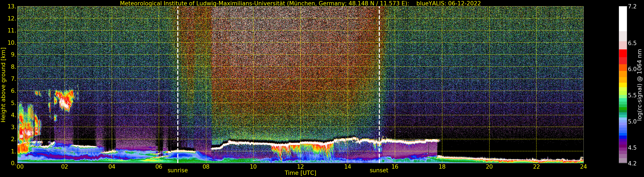Click the x-axis tick label '16'
This screenshot has width=644, height=177.
click(395, 167)
